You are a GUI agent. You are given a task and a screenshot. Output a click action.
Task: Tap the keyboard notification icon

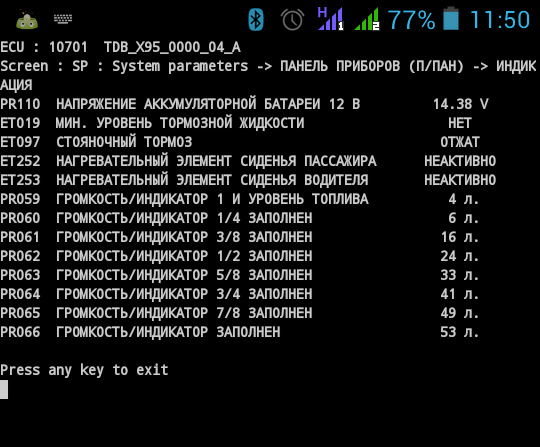point(63,19)
